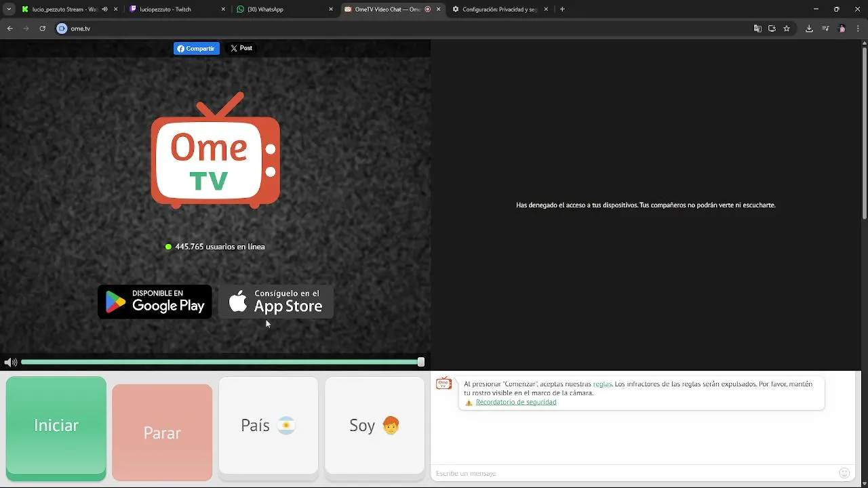Screen dimensions: 868x488
Task: Open browser downloads
Action: pyautogui.click(x=809, y=28)
